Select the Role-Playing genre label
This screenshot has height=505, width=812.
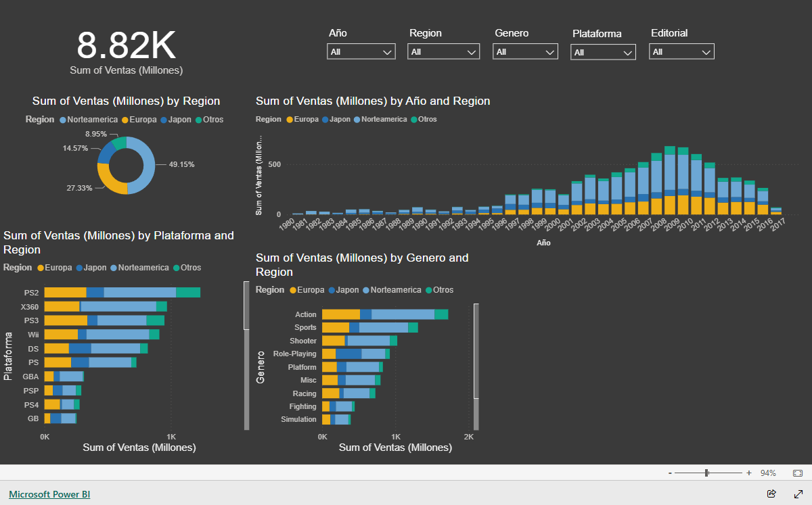[295, 354]
